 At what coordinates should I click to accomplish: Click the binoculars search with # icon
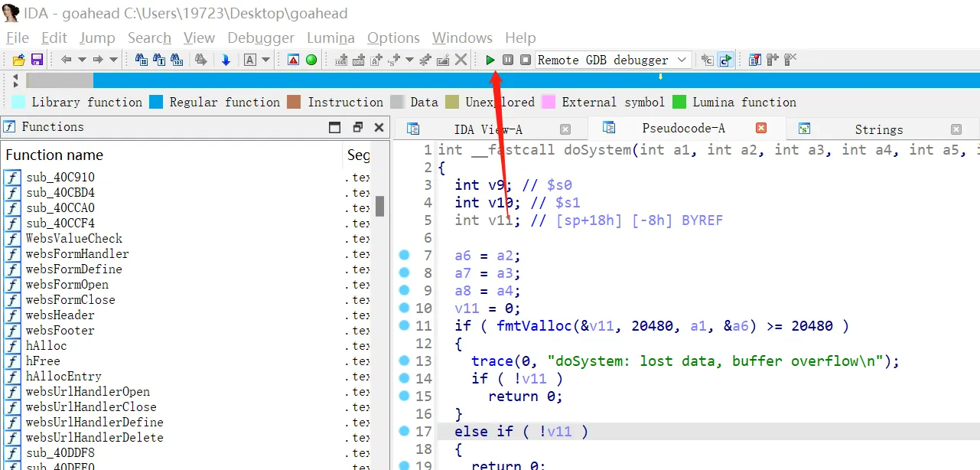pyautogui.click(x=142, y=60)
